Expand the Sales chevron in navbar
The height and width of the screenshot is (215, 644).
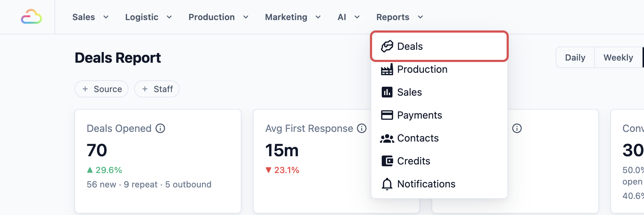[x=106, y=17]
